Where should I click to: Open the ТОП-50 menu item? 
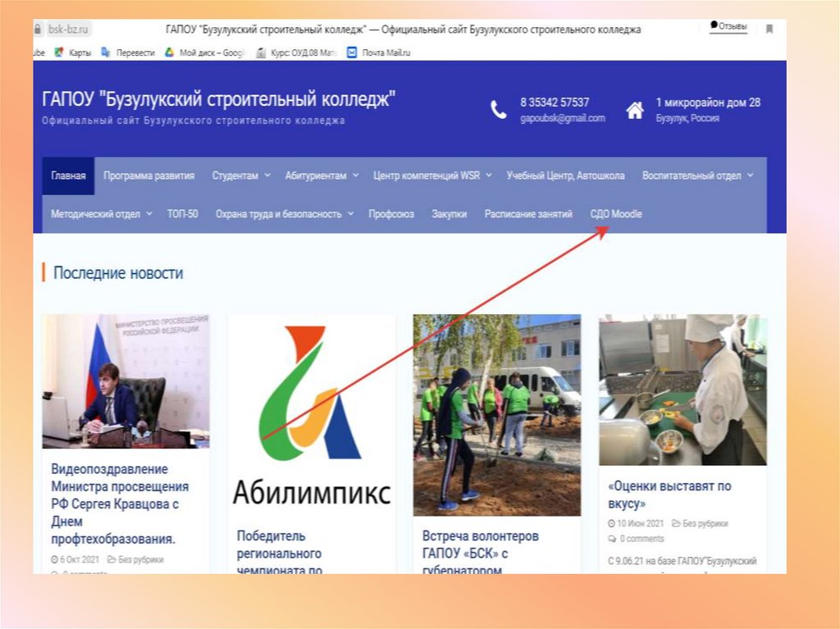[183, 214]
